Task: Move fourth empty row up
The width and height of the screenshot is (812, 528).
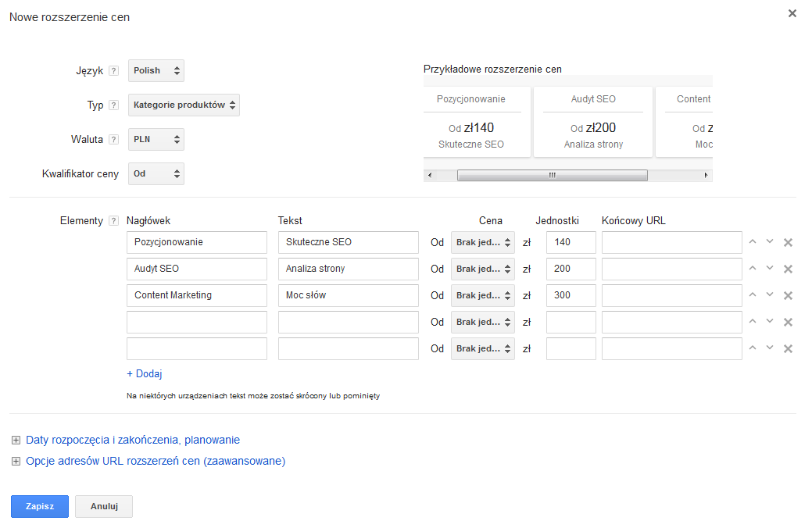Action: (x=753, y=322)
